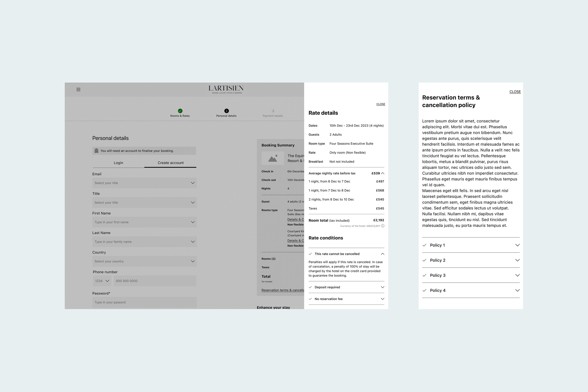Collapse average nightly rate breakdown
This screenshot has height=392, width=588.
point(382,173)
